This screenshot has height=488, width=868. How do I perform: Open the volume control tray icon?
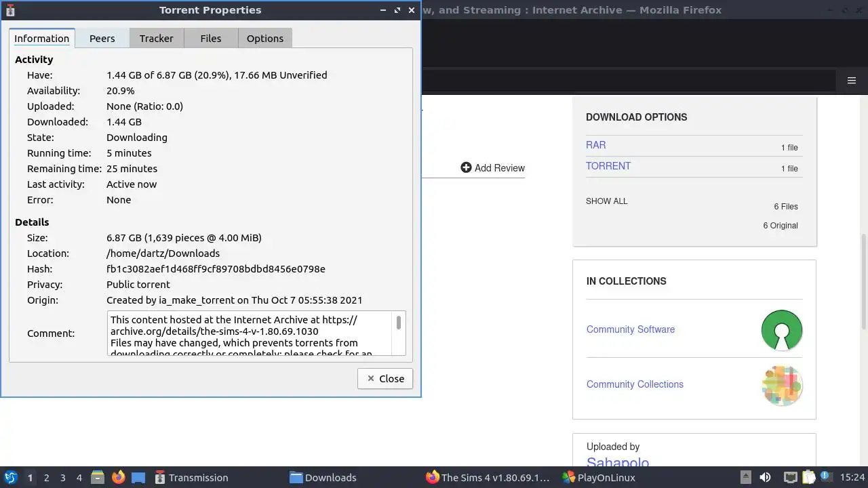tap(765, 477)
